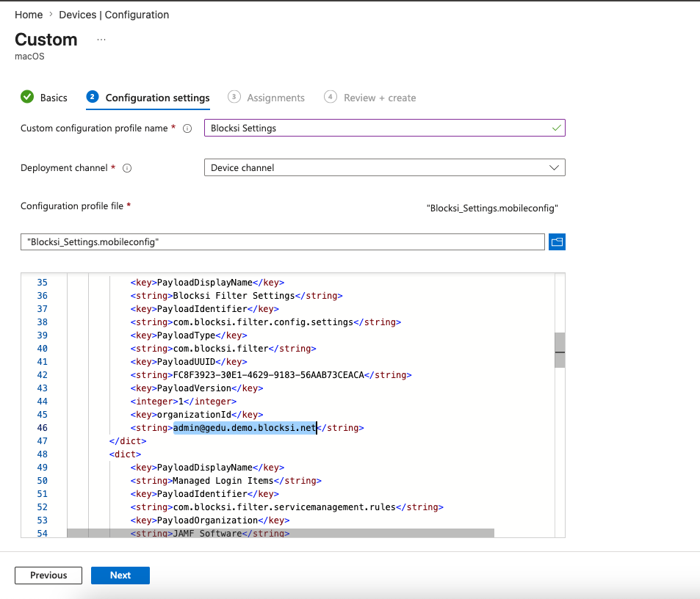This screenshot has width=700, height=599.
Task: Open info icon next to Deployment channel
Action: pos(127,168)
